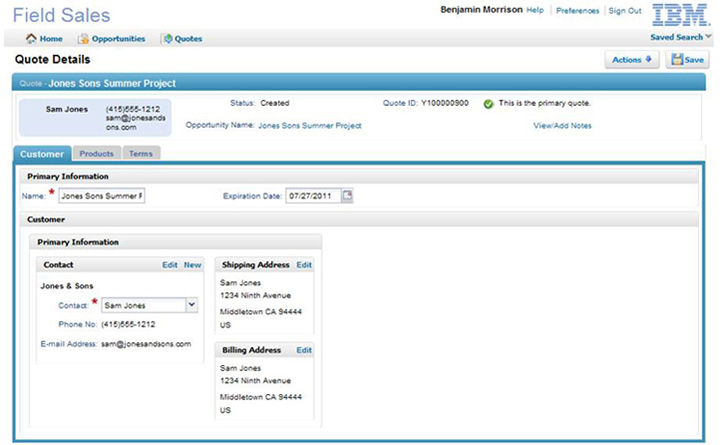Edit the Billing Address
Screen dimensions: 720x445
pos(304,351)
